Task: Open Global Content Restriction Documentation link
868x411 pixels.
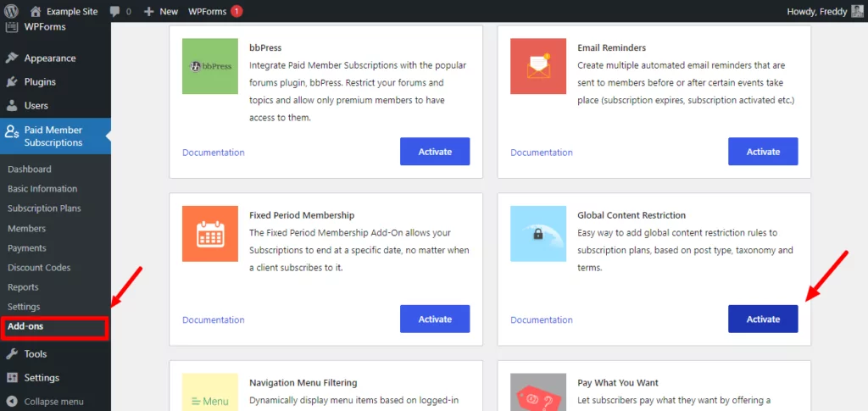Action: point(542,319)
